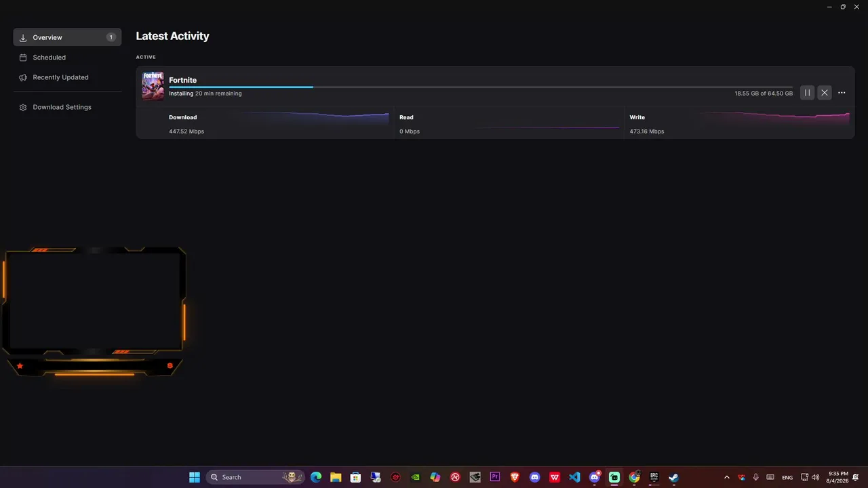
Task: Select Overview in the sidebar
Action: pyautogui.click(x=67, y=37)
